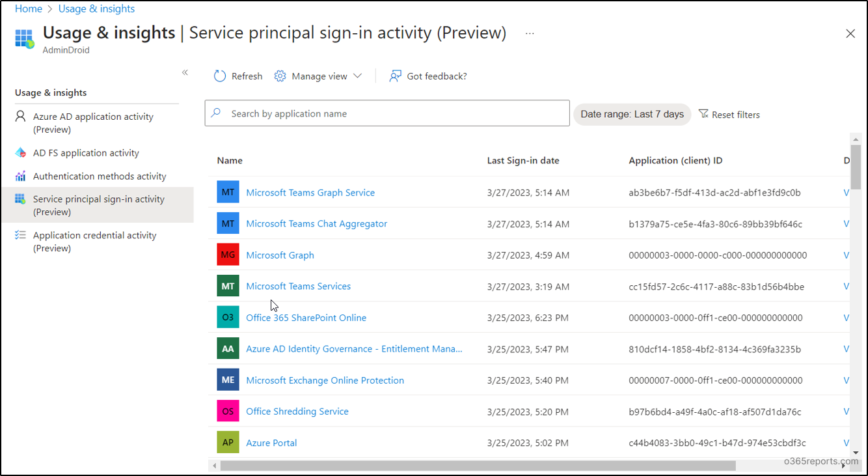Click date 3/27/2023, 4:59 AM cell
Image resolution: width=868 pixels, height=476 pixels.
tap(528, 255)
